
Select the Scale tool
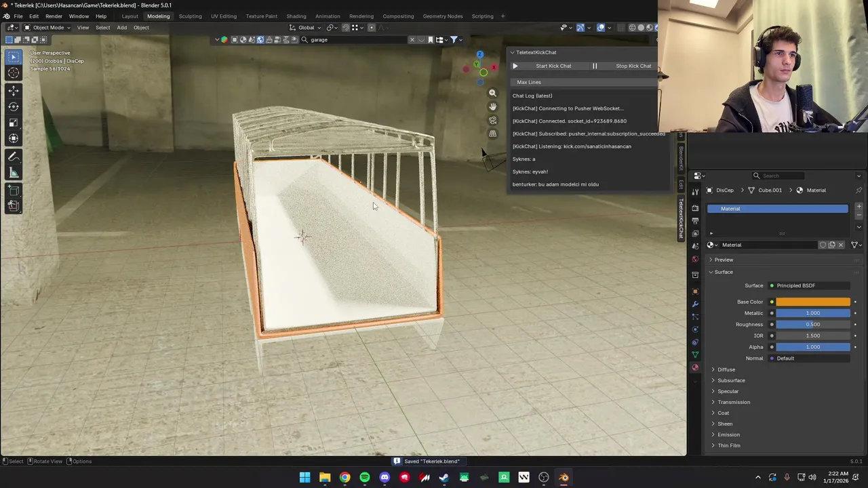click(x=14, y=123)
